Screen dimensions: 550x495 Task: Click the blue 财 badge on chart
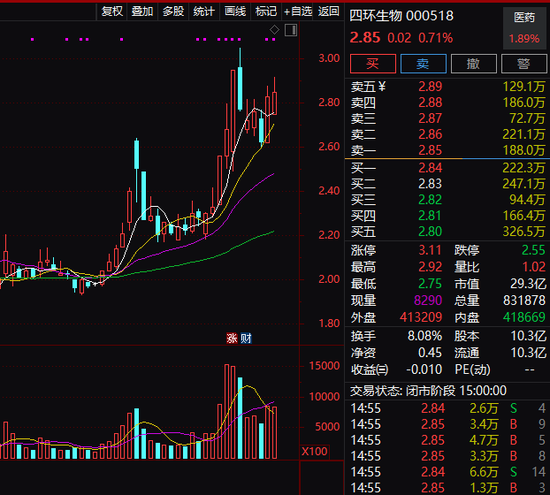click(246, 338)
